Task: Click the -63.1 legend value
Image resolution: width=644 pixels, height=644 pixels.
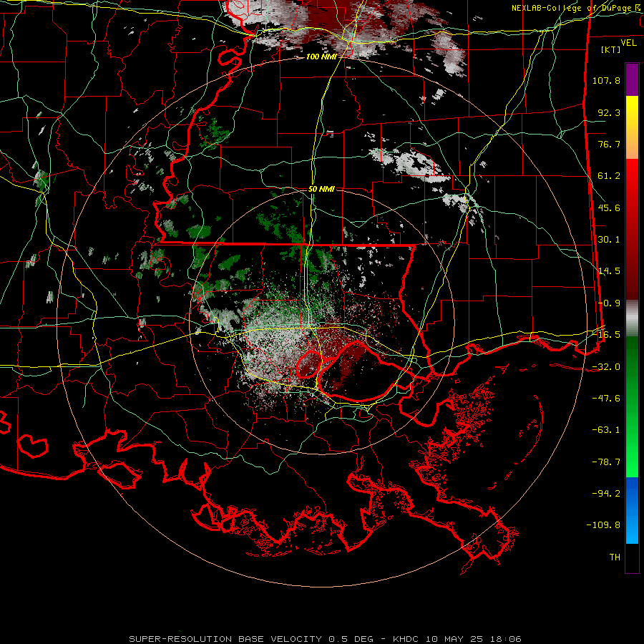Action: click(606, 430)
